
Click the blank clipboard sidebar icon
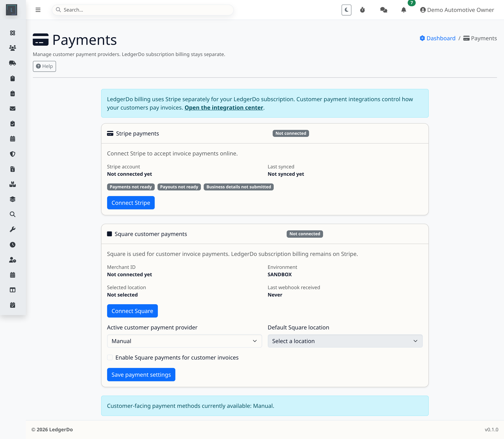pyautogui.click(x=12, y=78)
